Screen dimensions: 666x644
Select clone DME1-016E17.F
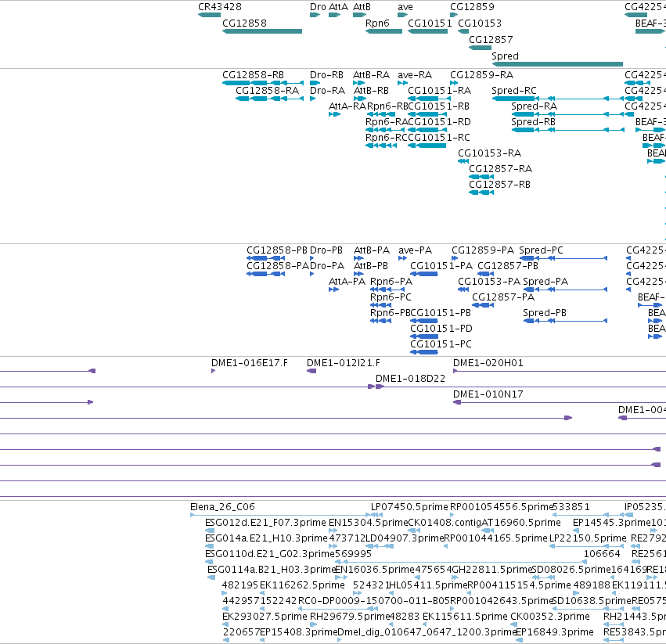250,363
